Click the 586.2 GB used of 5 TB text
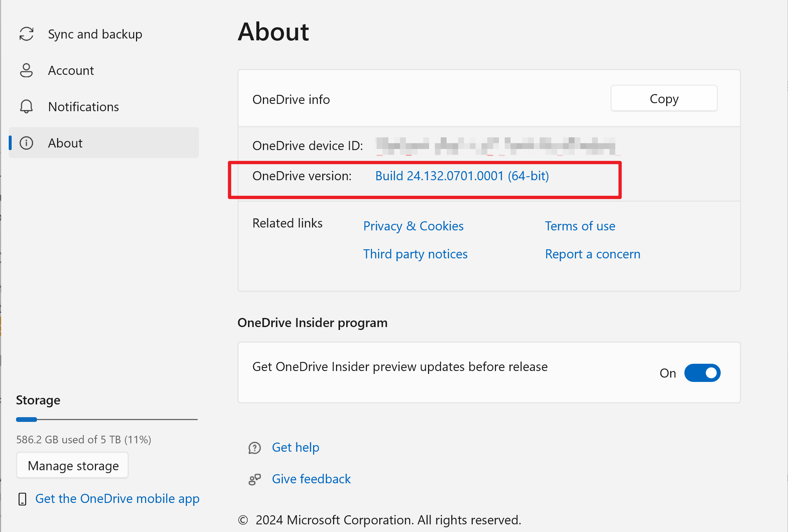The image size is (788, 532). [84, 440]
